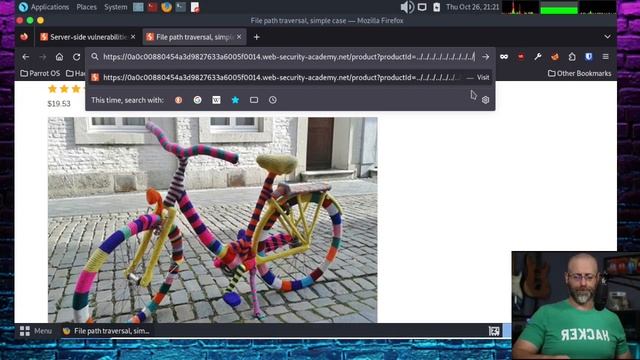640x360 pixels.
Task: Click the infinity mask extension icon
Action: coord(504,57)
